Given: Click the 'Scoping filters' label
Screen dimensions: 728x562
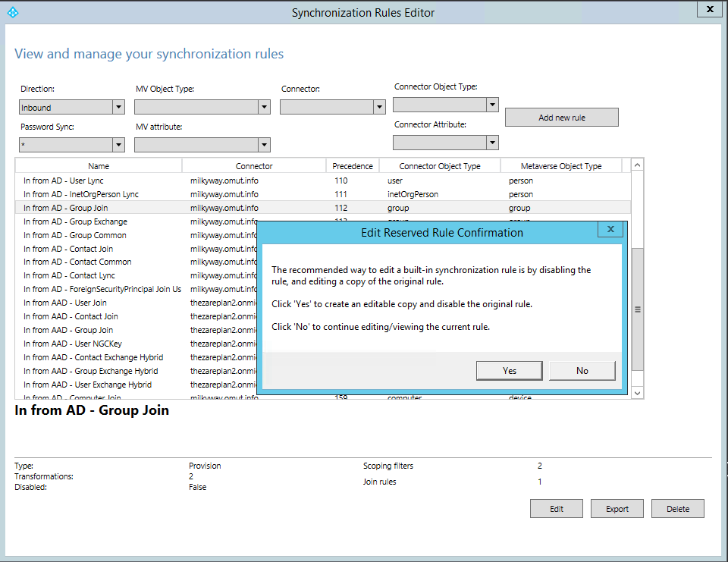Looking at the screenshot, I should [x=388, y=466].
